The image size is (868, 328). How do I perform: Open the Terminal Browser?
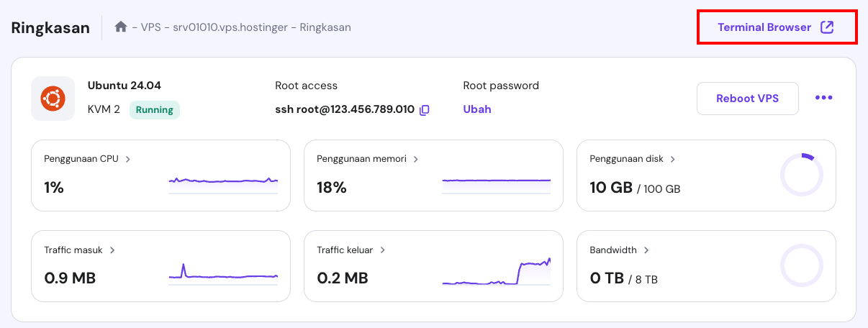(764, 28)
